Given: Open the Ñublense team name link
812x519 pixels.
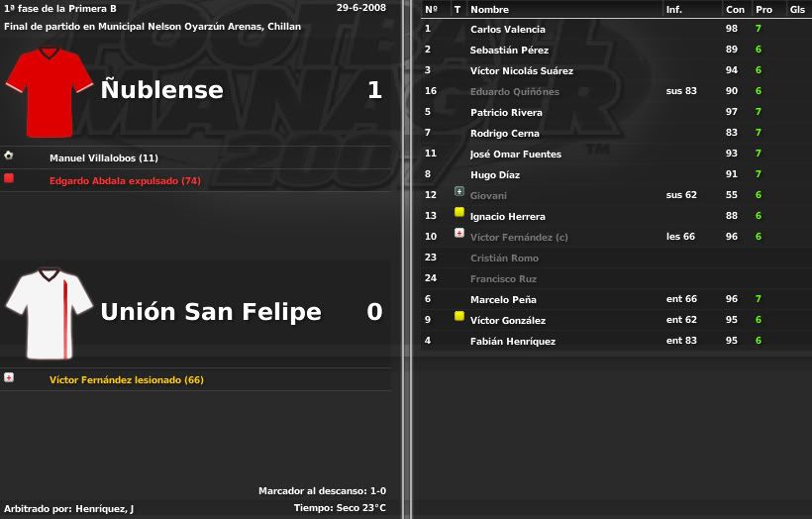Looking at the screenshot, I should tap(162, 88).
